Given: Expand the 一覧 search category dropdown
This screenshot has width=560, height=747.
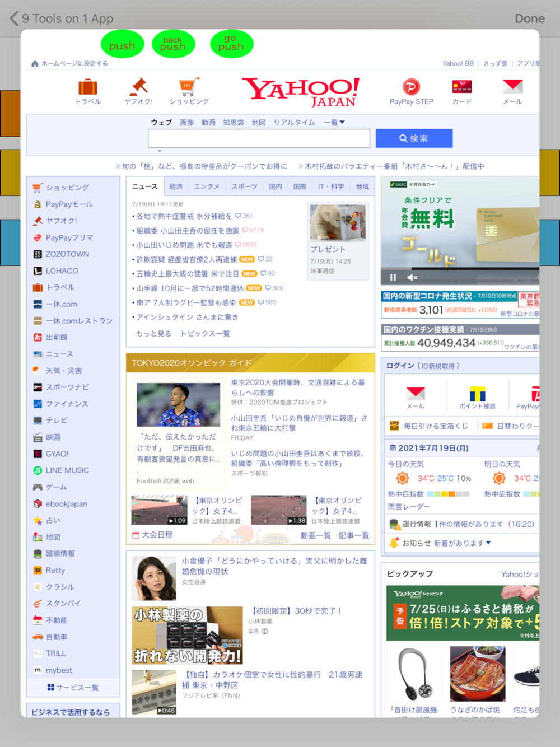Looking at the screenshot, I should (334, 122).
